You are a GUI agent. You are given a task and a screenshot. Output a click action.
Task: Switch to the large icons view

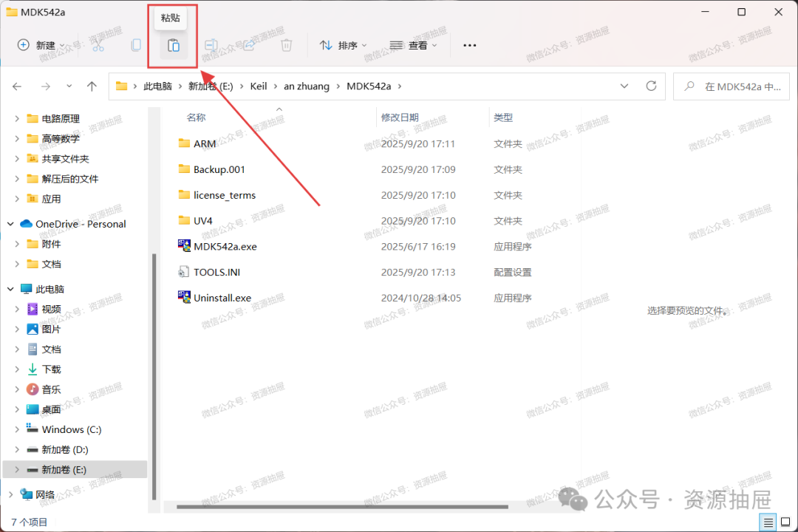point(785,522)
